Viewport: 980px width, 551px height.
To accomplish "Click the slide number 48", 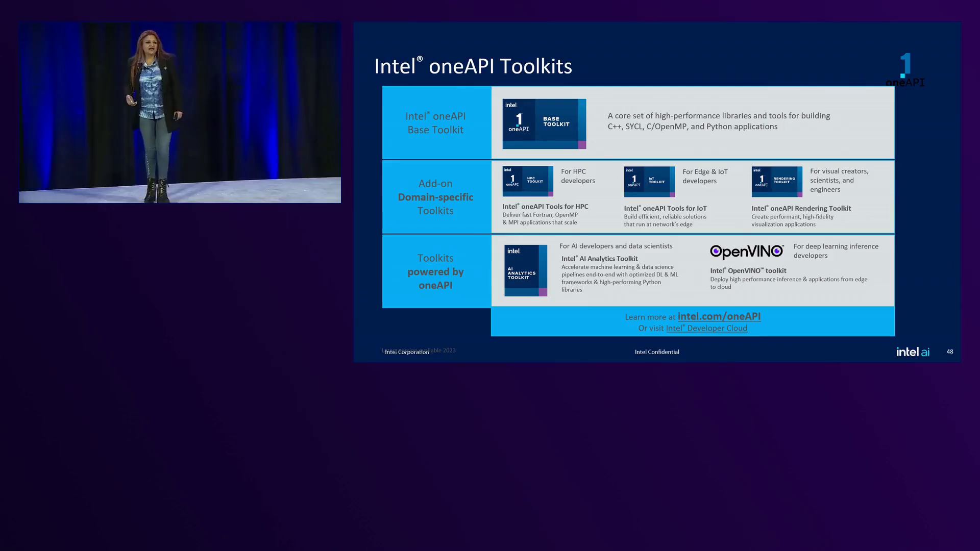I will (x=950, y=352).
